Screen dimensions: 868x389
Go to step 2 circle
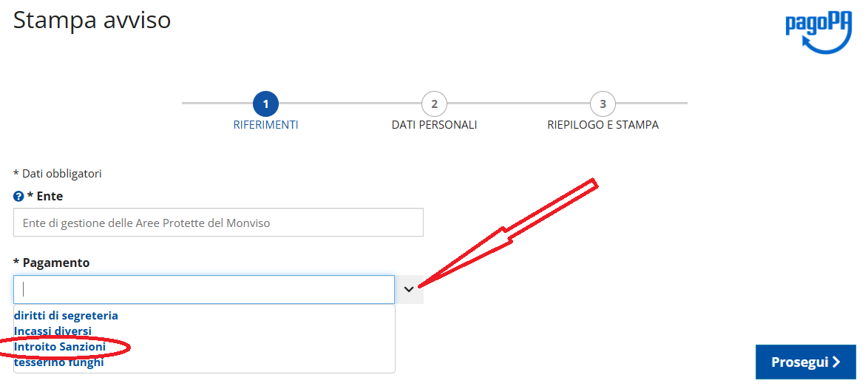(x=434, y=104)
